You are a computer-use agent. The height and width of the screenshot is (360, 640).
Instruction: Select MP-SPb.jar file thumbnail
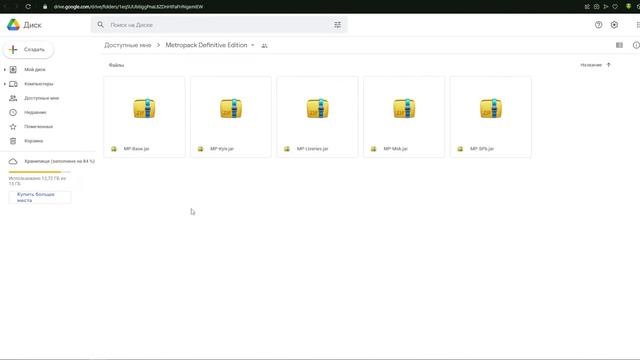(x=491, y=109)
